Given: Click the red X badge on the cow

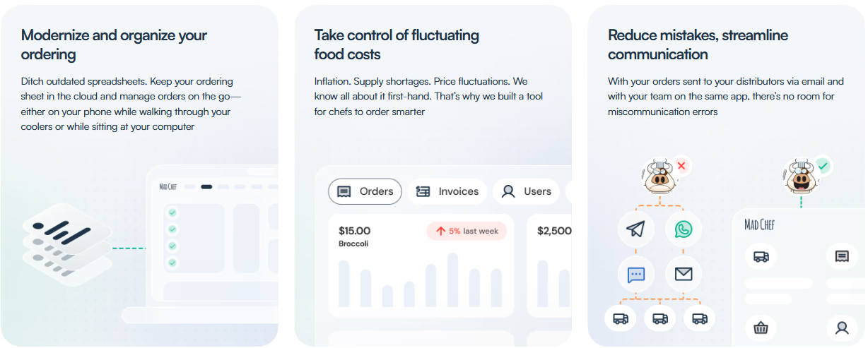Looking at the screenshot, I should point(681,166).
